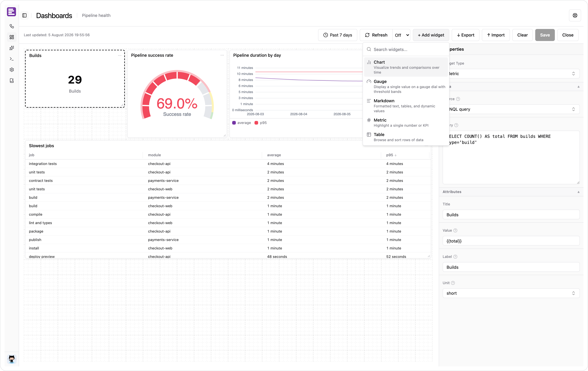Click the resize handle of Pipeline success rate widget
588x371 pixels.
point(225,135)
